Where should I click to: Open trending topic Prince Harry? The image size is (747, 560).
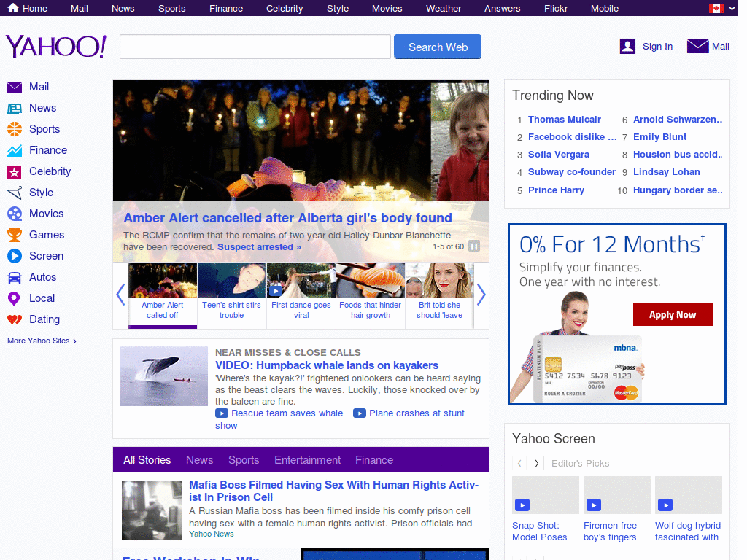(556, 190)
